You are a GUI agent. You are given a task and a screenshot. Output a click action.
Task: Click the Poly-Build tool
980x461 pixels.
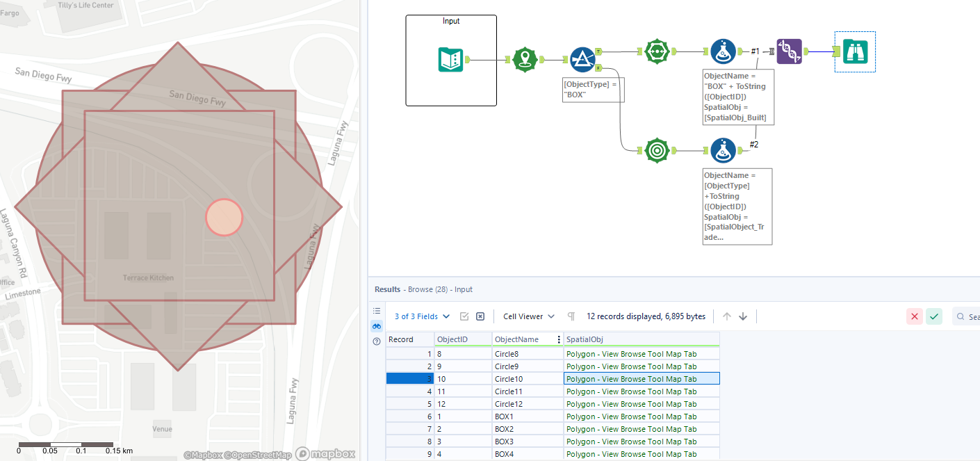(657, 51)
